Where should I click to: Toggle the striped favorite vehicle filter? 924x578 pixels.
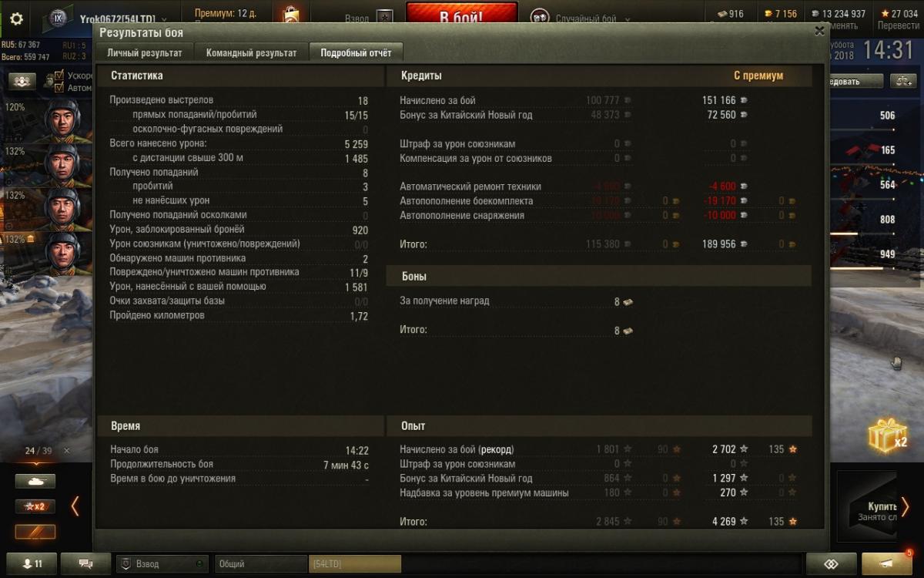pyautogui.click(x=35, y=532)
